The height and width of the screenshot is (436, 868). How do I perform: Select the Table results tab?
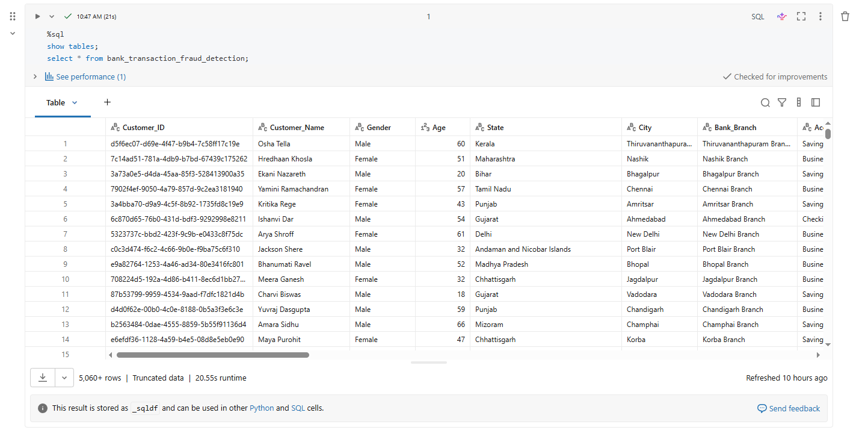[x=55, y=102]
